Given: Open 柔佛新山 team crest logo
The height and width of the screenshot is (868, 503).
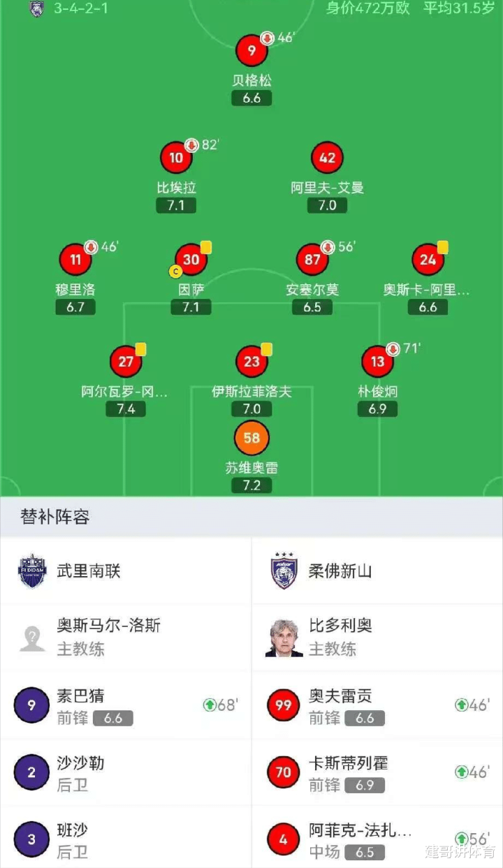Looking at the screenshot, I should 284,571.
